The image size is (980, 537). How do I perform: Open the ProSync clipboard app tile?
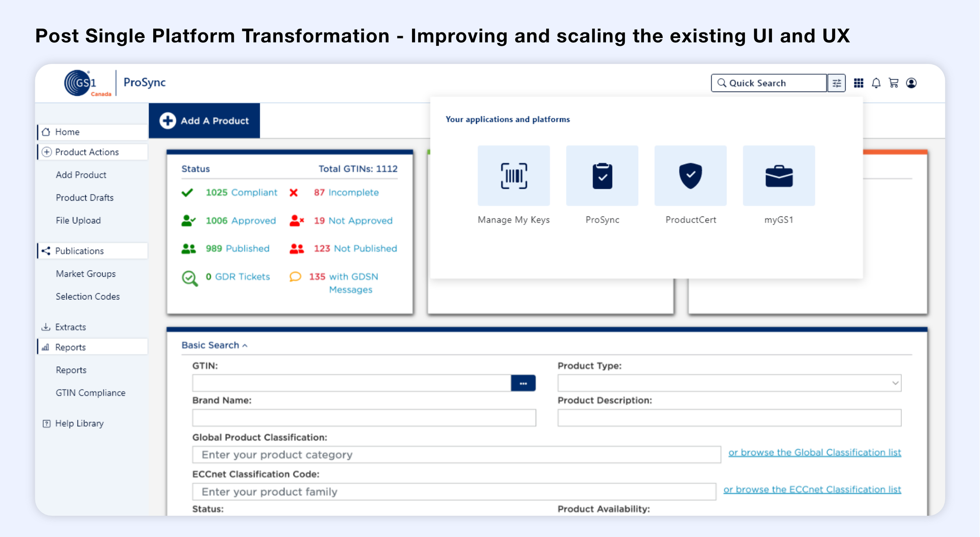602,176
